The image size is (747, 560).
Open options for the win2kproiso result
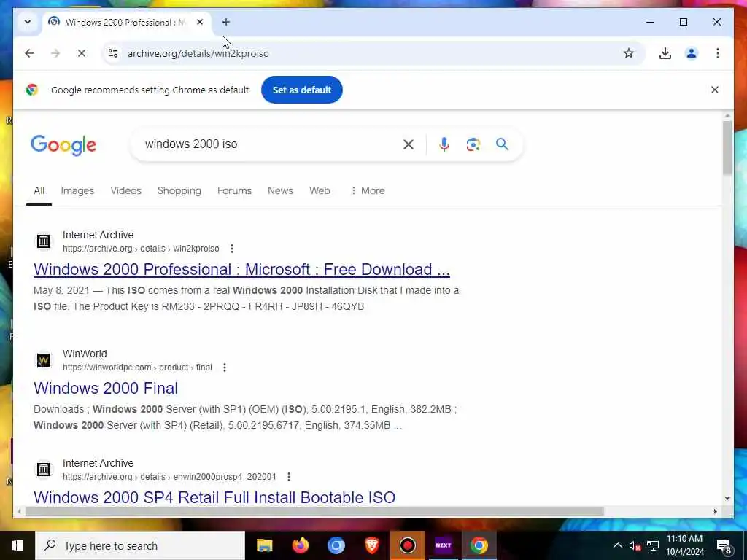(x=232, y=249)
